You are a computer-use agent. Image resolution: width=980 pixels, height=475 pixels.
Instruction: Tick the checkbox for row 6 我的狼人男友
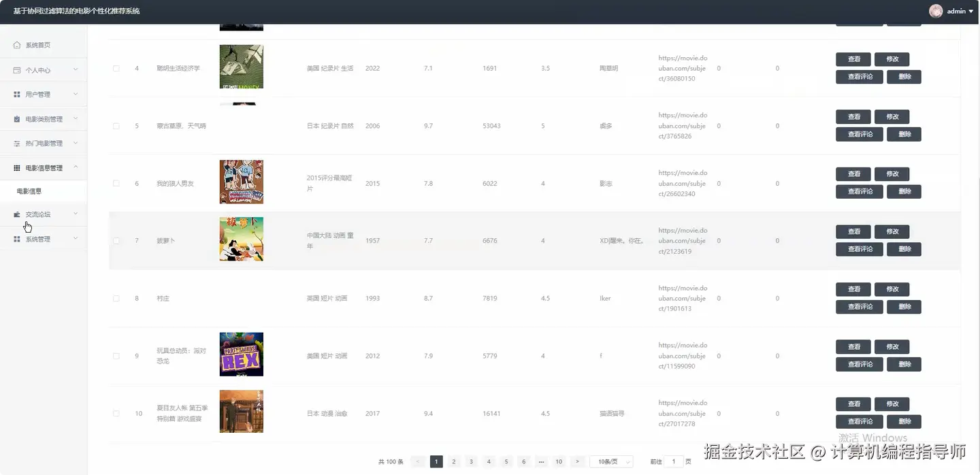[x=116, y=184]
